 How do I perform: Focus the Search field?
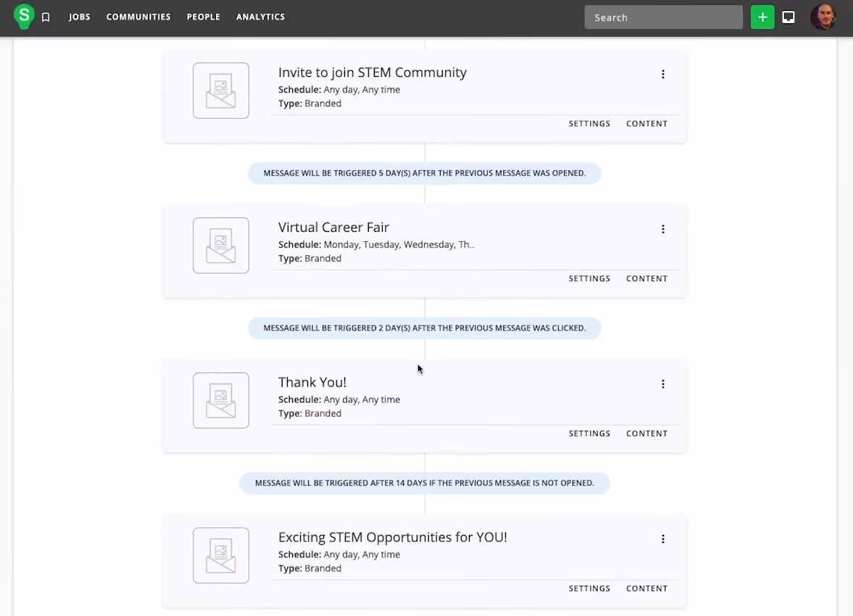pyautogui.click(x=663, y=17)
